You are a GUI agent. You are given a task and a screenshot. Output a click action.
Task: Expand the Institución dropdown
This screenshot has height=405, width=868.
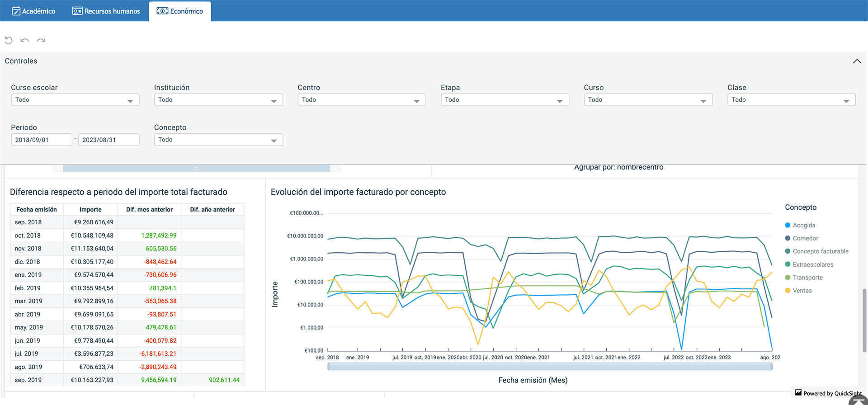(218, 100)
